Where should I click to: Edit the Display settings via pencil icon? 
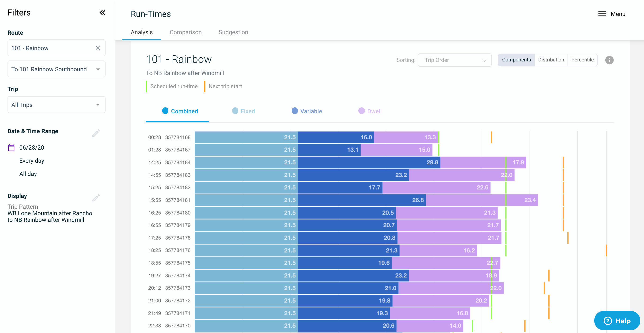[x=96, y=198]
